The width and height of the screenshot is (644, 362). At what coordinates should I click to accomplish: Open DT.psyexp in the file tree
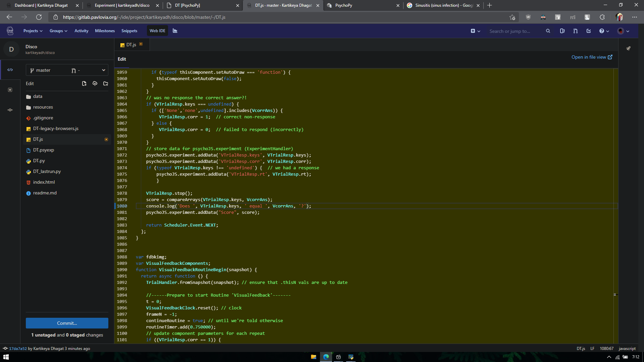pos(44,150)
